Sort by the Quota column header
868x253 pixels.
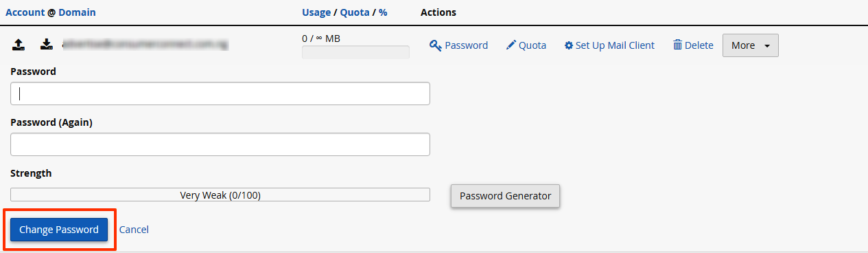354,12
